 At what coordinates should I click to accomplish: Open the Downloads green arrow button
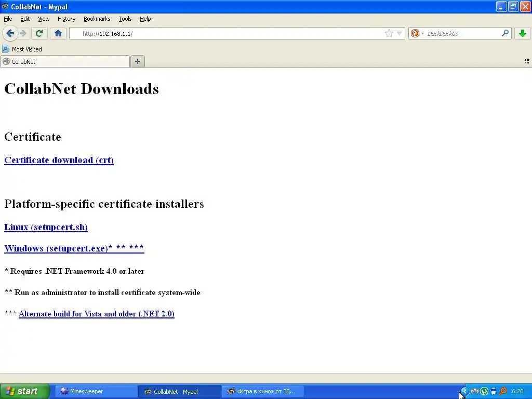pos(523,33)
